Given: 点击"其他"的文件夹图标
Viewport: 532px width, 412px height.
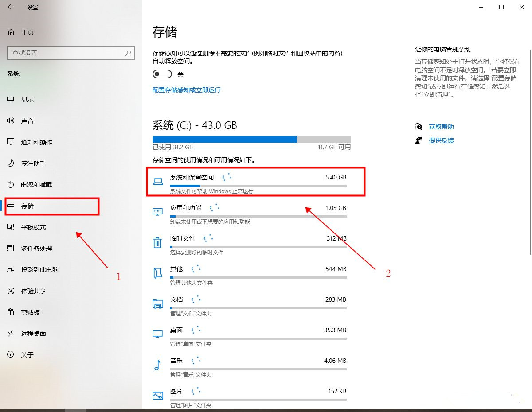Looking at the screenshot, I should point(157,273).
